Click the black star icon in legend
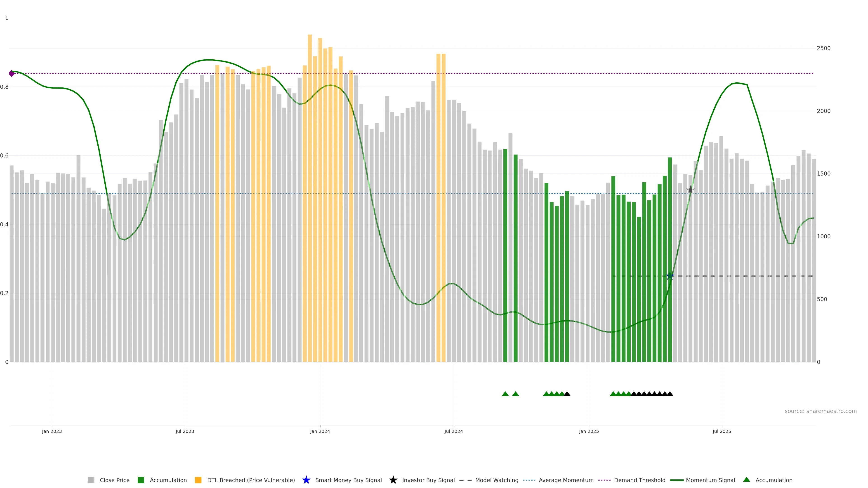The width and height of the screenshot is (868, 488). coord(393,480)
